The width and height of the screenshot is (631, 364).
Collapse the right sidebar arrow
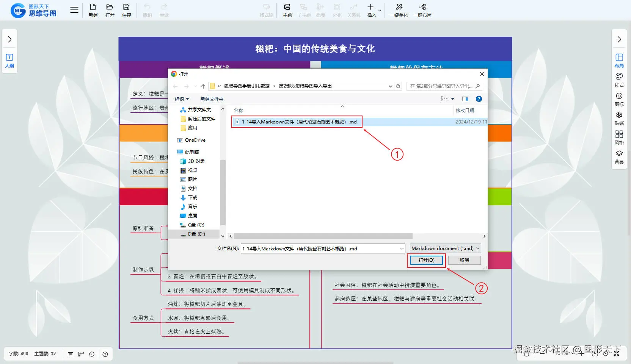(619, 39)
